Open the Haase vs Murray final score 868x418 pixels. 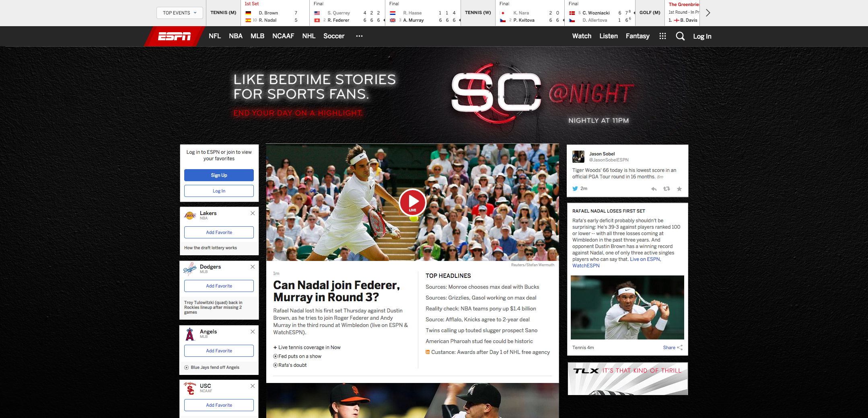tap(423, 13)
